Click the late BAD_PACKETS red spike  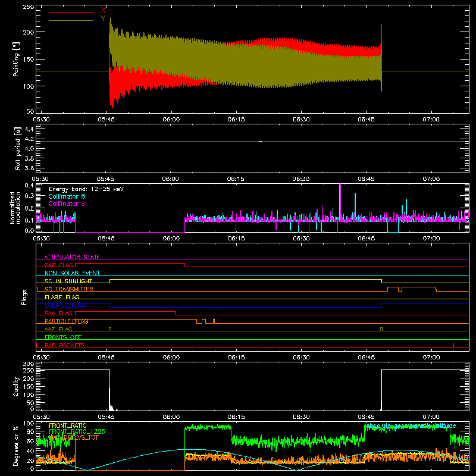[x=453, y=345]
